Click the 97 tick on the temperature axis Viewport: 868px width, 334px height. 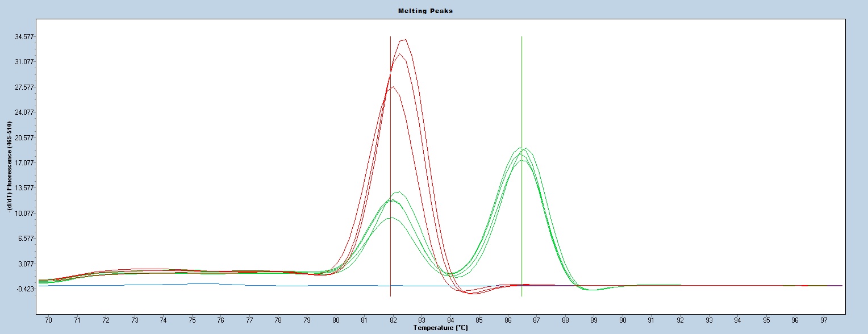(x=824, y=320)
